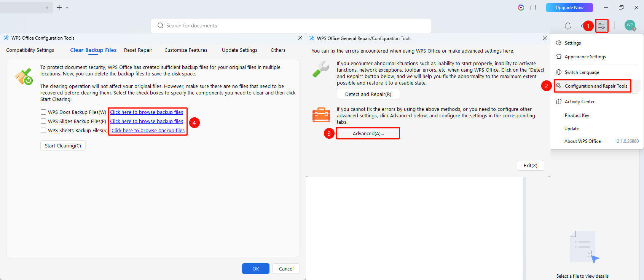Confirm with the OK button
The image size is (644, 280).
pyautogui.click(x=256, y=269)
